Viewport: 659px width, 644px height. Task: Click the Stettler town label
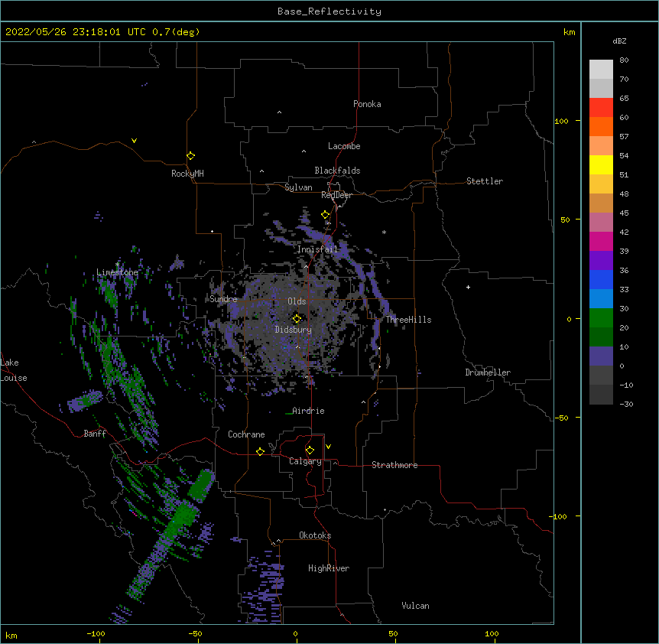pos(485,181)
